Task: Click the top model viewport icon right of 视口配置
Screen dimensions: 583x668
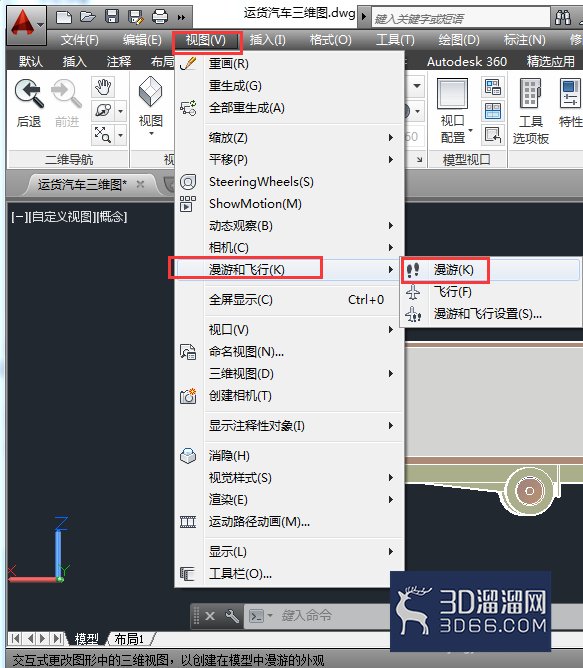Action: point(493,87)
